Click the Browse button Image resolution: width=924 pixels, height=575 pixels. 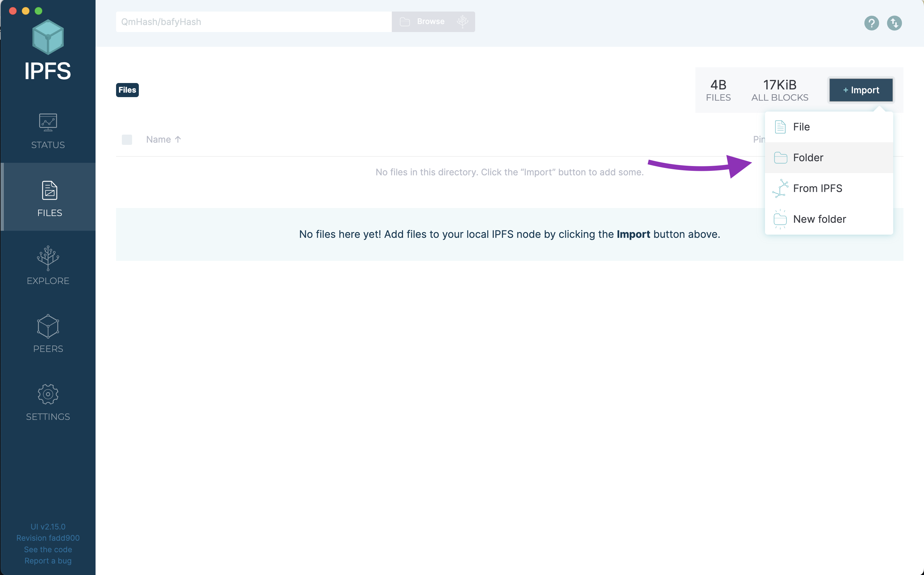(433, 22)
